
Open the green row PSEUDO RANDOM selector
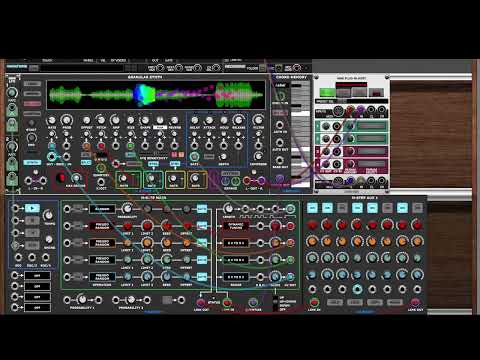102,260
